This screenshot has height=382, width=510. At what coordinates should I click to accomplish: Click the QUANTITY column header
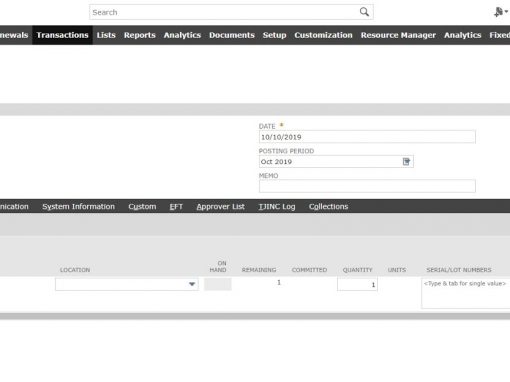click(x=357, y=270)
